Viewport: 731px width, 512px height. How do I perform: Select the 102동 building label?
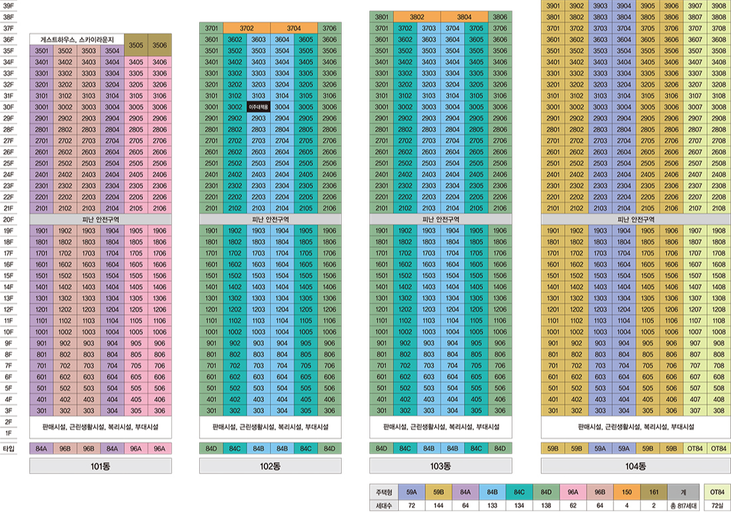point(270,466)
